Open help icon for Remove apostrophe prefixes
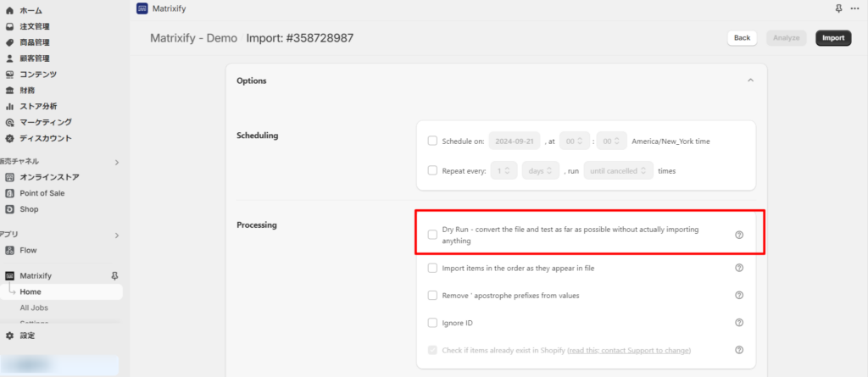Screen dimensions: 868x377 pos(738,296)
